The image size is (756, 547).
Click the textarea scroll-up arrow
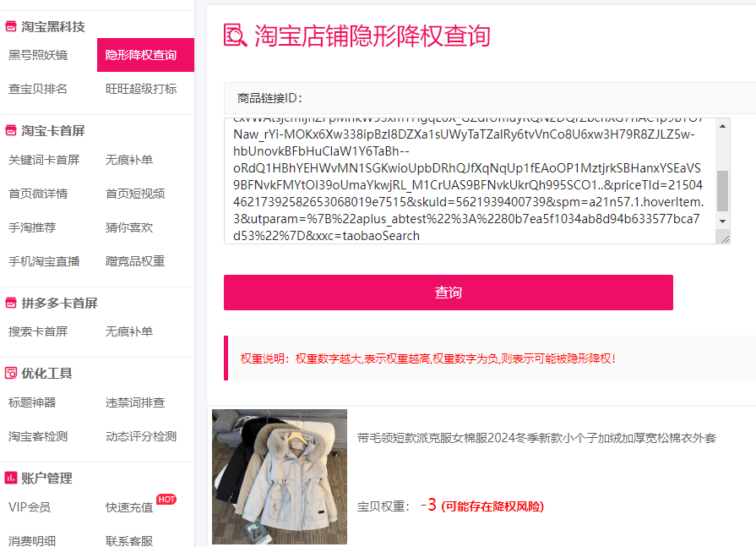722,126
